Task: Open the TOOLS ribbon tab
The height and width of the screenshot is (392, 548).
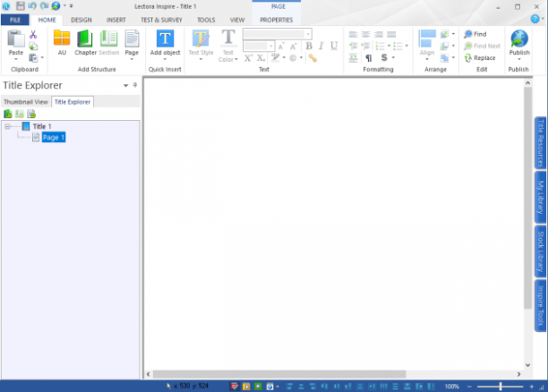Action: coord(206,20)
